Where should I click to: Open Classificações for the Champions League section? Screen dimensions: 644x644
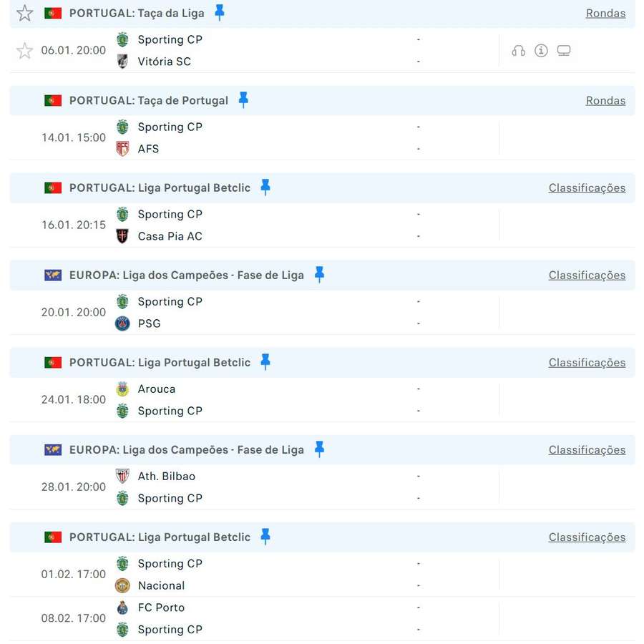coord(587,275)
